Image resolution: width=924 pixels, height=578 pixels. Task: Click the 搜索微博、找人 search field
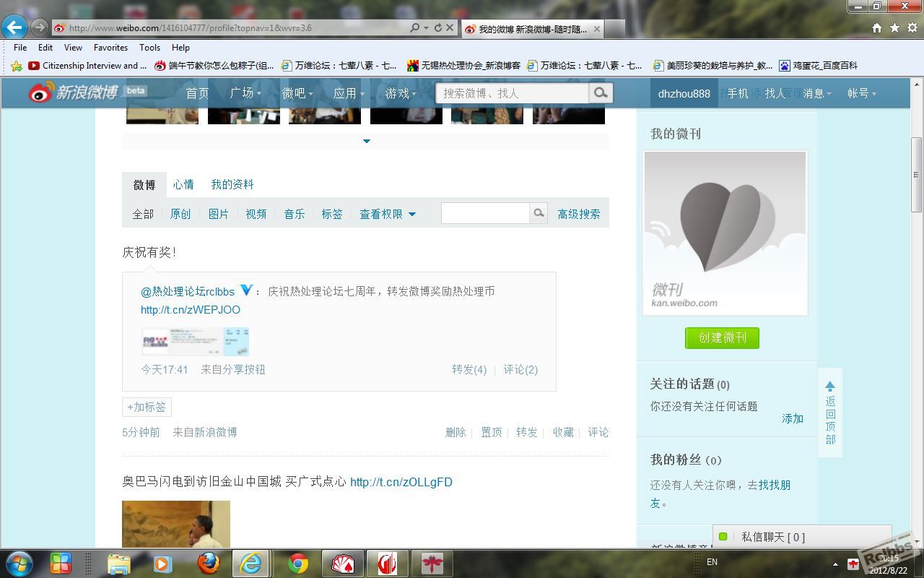coord(512,93)
